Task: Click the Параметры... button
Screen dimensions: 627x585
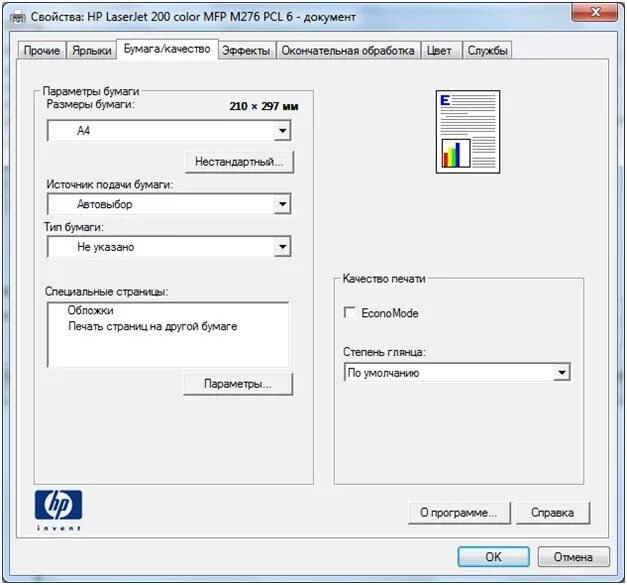Action: (238, 384)
